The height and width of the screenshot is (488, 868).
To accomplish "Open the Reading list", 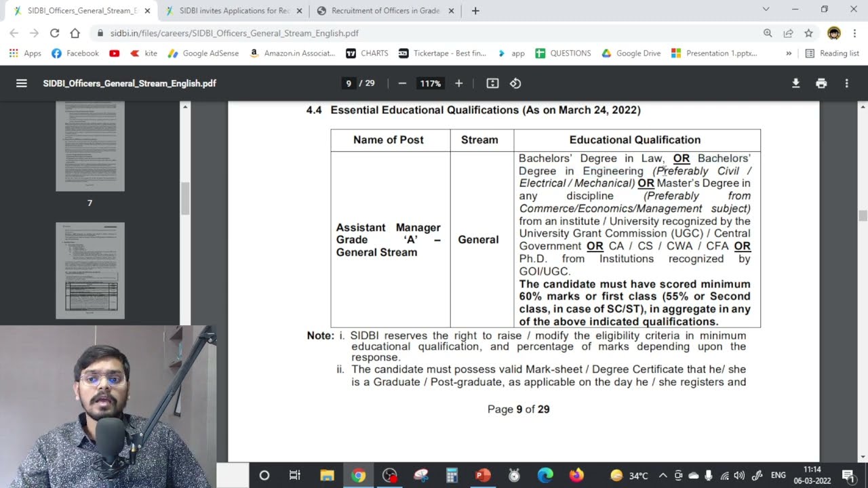I will (x=832, y=53).
